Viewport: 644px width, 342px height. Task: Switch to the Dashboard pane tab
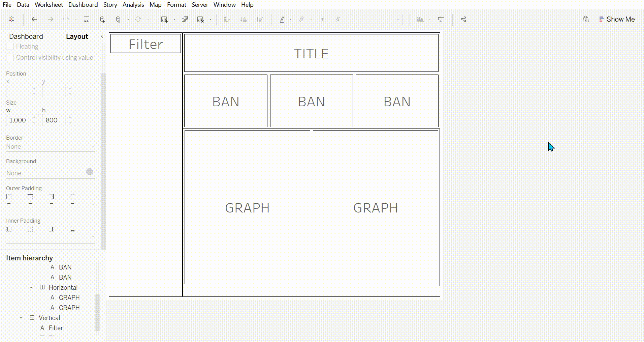point(26,36)
